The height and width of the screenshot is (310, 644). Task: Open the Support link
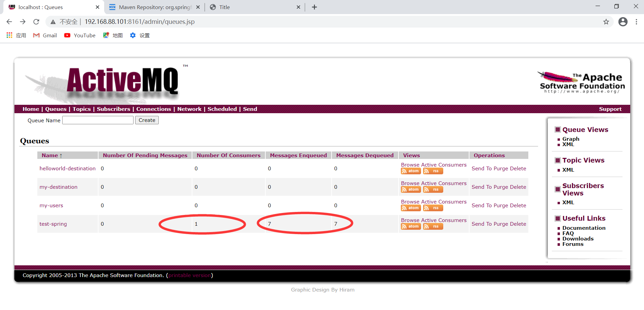(x=610, y=109)
